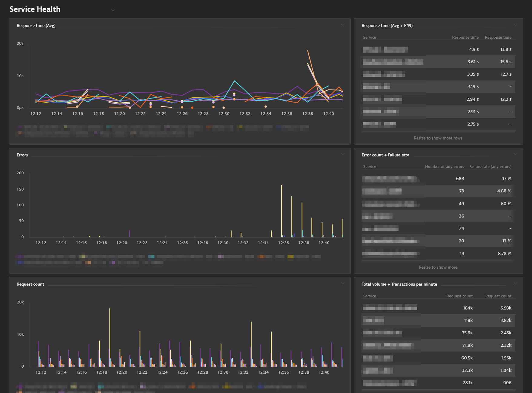Select the 2.45k request count cell
The width and height of the screenshot is (532, 393).
506,333
